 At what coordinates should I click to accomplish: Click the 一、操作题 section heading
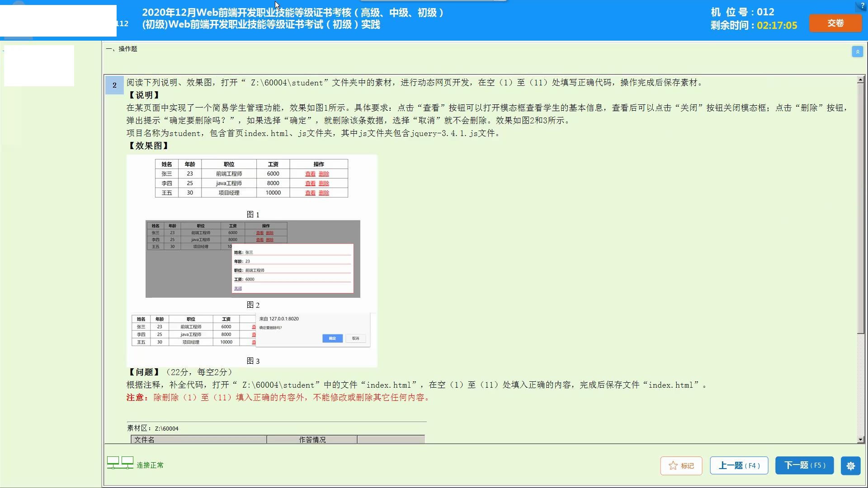tap(122, 49)
